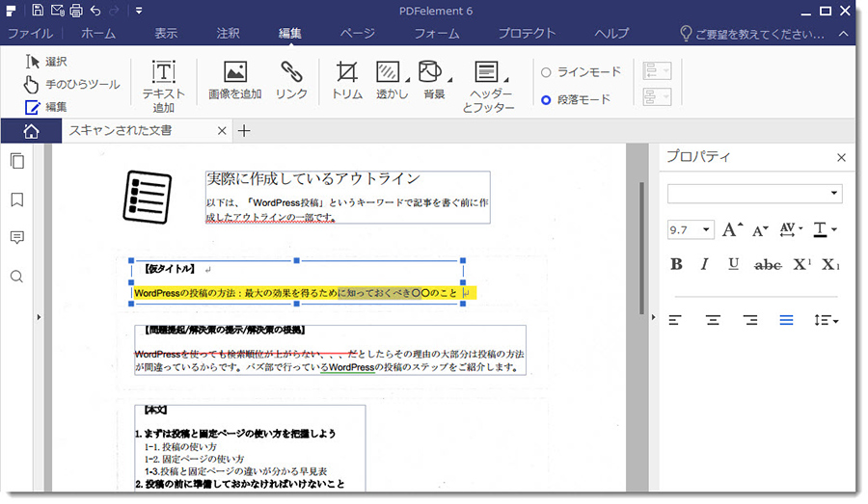The image size is (868, 504).
Task: Open the text color T dropdown
Action: pyautogui.click(x=825, y=229)
